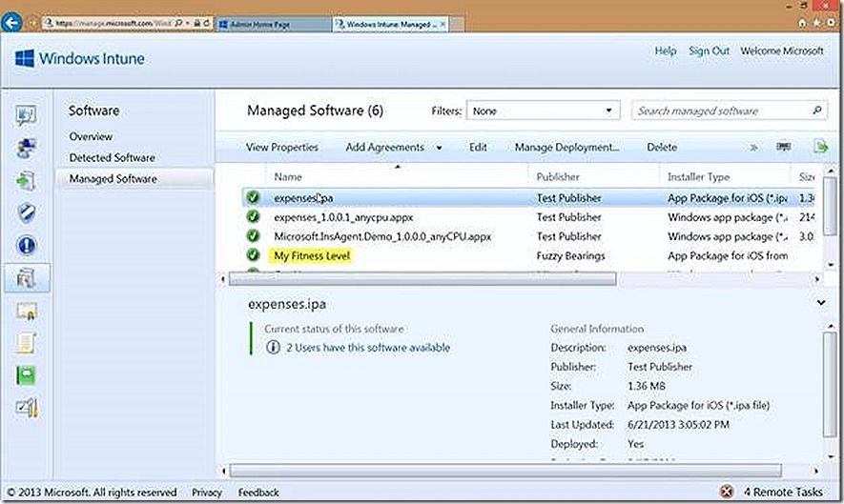Open the 4 Remote Tasks link
The height and width of the screenshot is (504, 844).
[783, 492]
